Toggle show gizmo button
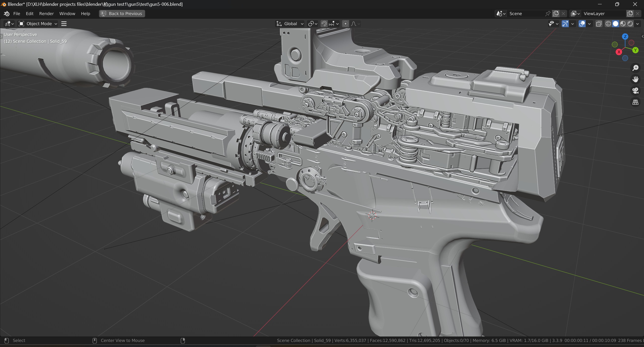The height and width of the screenshot is (347, 644). [x=565, y=24]
